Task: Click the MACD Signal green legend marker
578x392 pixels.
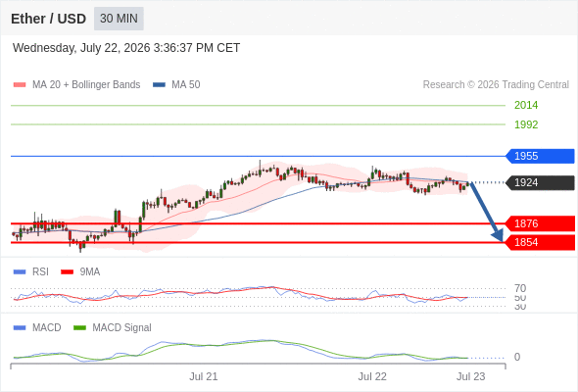Action: click(79, 328)
